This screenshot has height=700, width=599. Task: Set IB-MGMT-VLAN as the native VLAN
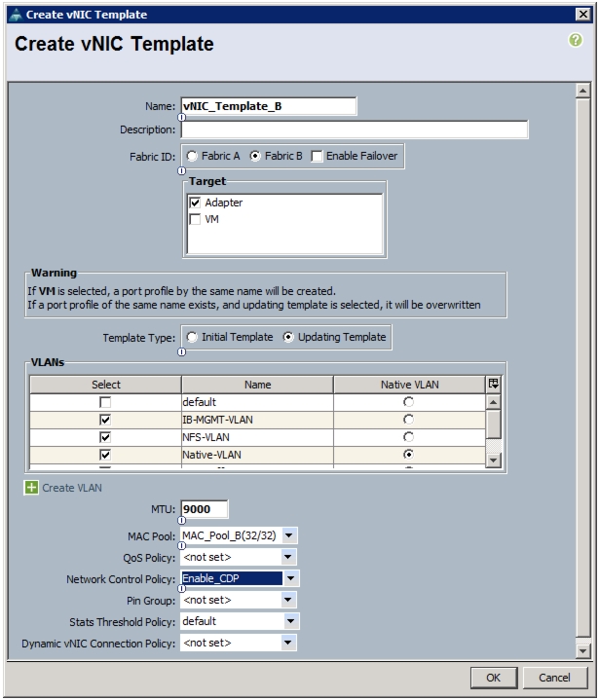click(408, 420)
